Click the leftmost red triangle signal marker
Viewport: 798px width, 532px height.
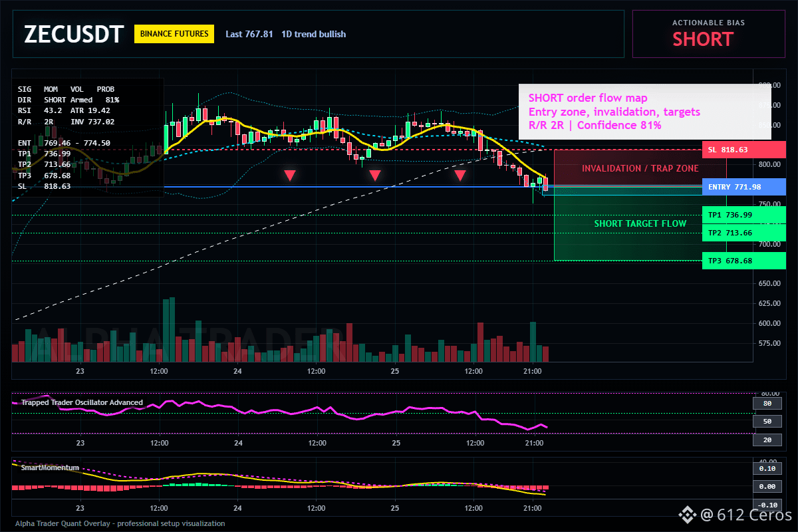[290, 176]
